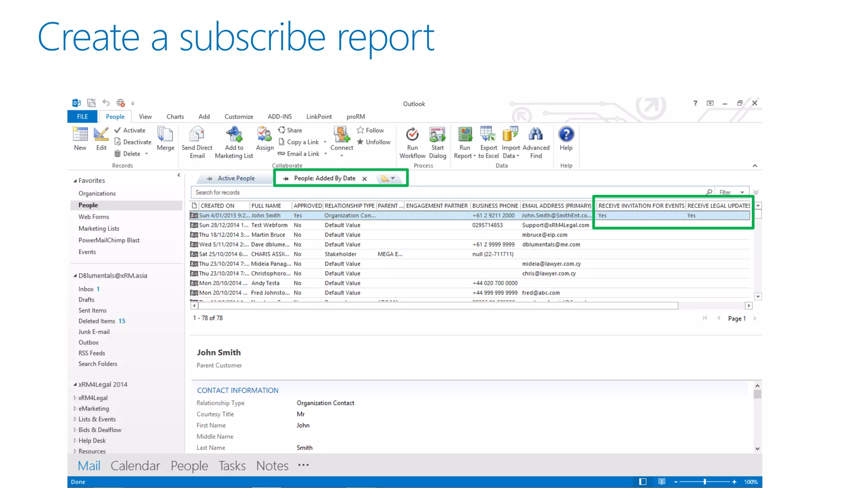The image size is (868, 488).
Task: Click the more navigation options ellipsis
Action: pyautogui.click(x=303, y=465)
